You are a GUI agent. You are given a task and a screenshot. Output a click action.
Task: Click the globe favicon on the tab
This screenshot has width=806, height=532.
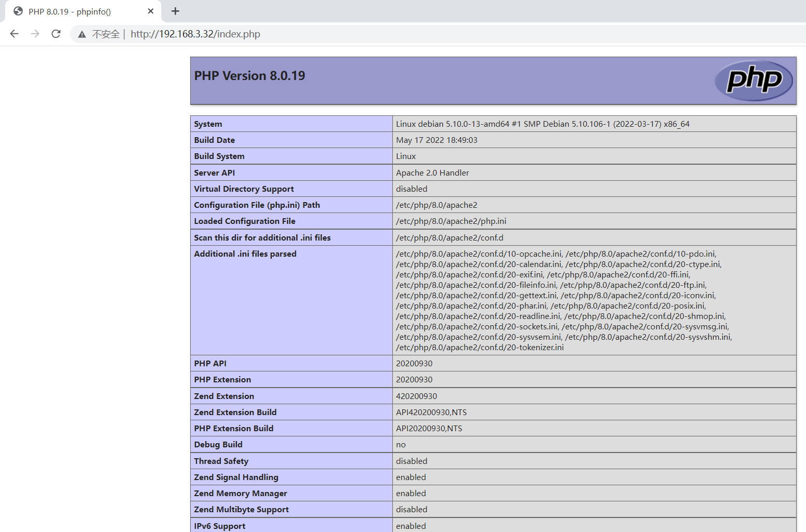[x=18, y=11]
